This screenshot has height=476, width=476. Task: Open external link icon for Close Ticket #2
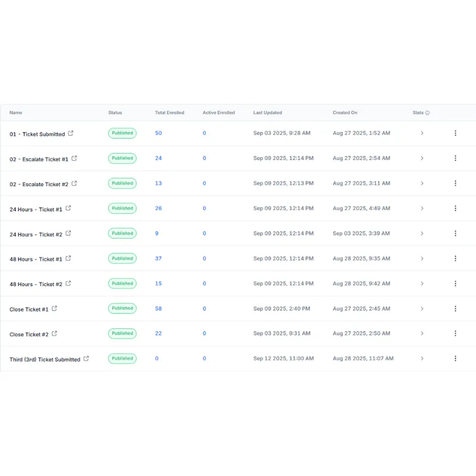(x=54, y=333)
